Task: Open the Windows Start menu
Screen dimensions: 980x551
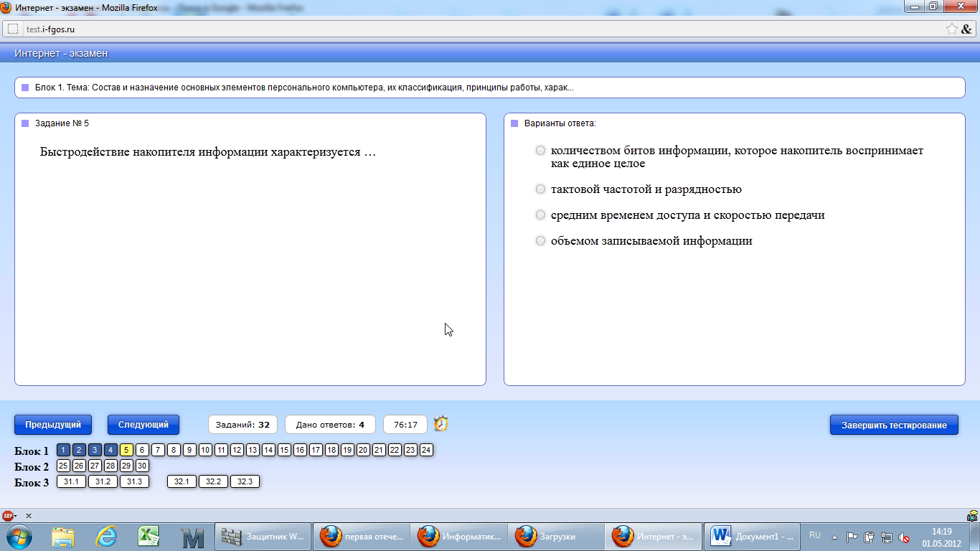Action: click(19, 537)
